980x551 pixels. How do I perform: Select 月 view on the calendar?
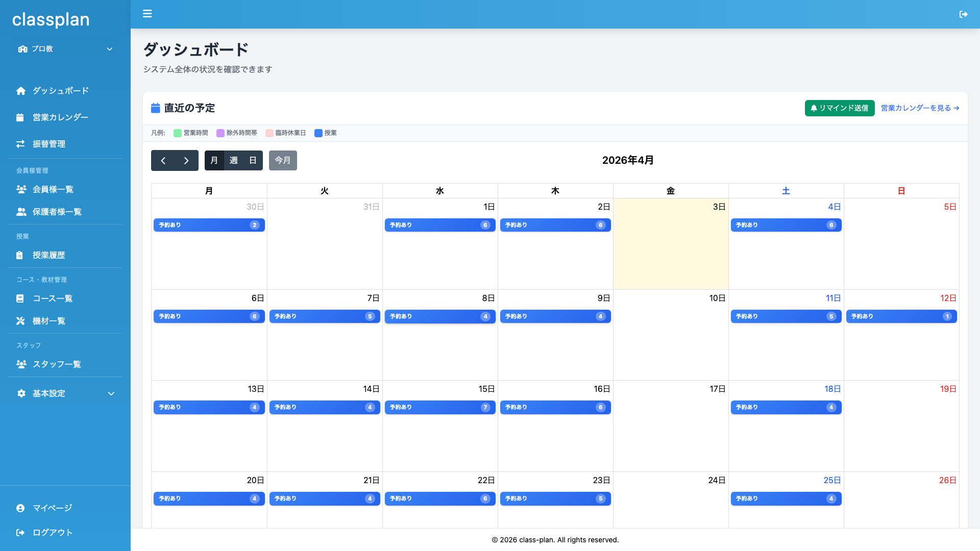[214, 160]
